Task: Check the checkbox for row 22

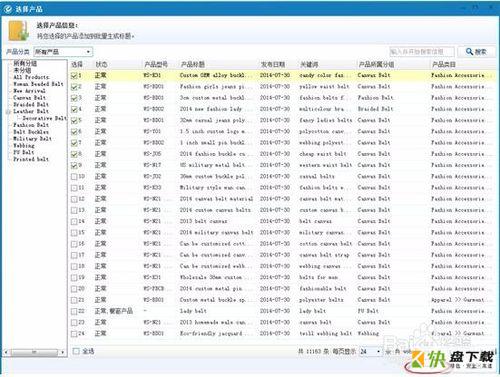Action: coord(74,311)
